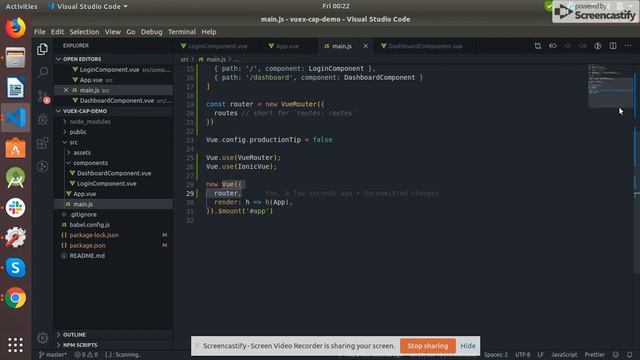Expand the assets folder
The image size is (640, 360).
(82, 152)
